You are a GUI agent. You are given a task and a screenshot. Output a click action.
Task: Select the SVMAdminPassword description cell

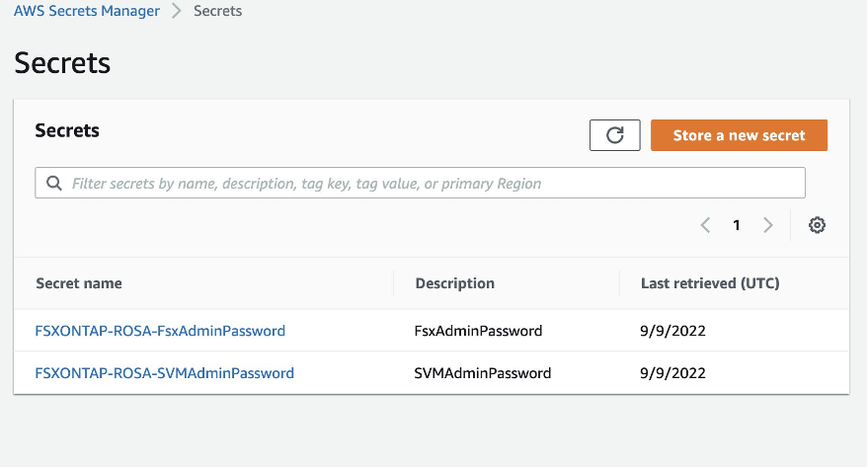(x=483, y=373)
